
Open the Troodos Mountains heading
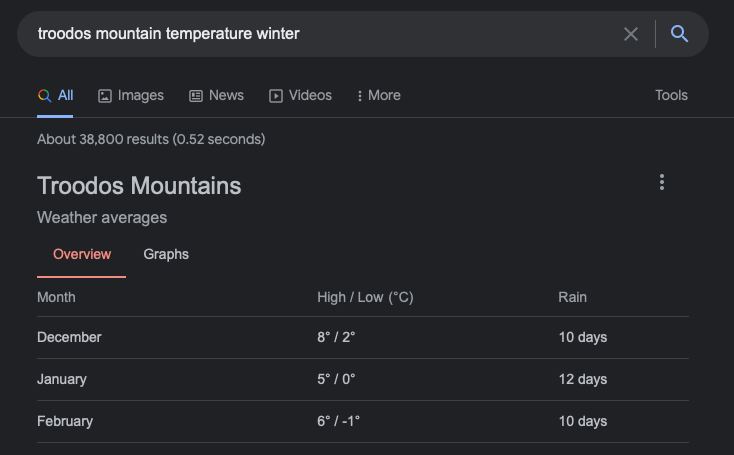139,186
